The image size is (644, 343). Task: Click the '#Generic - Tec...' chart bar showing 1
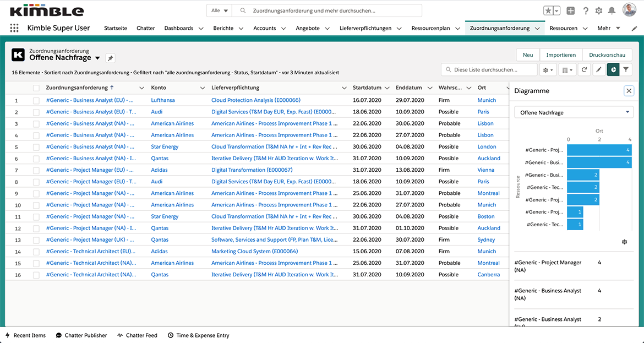[575, 224]
